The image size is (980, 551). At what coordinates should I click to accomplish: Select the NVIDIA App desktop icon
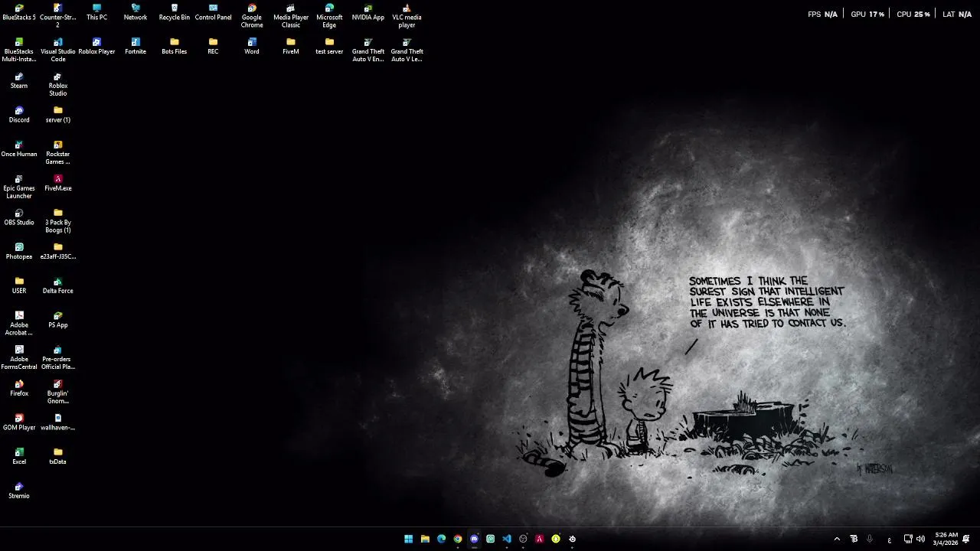point(368,13)
